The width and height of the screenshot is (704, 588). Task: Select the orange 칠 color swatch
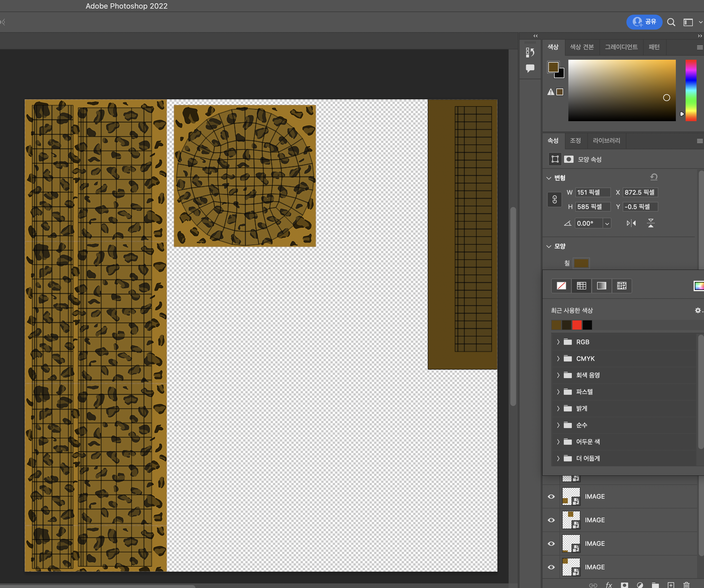point(581,263)
